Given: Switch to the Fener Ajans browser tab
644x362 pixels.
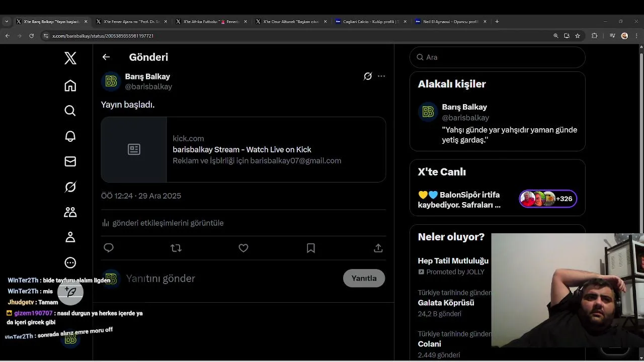Looking at the screenshot, I should tap(132, 22).
